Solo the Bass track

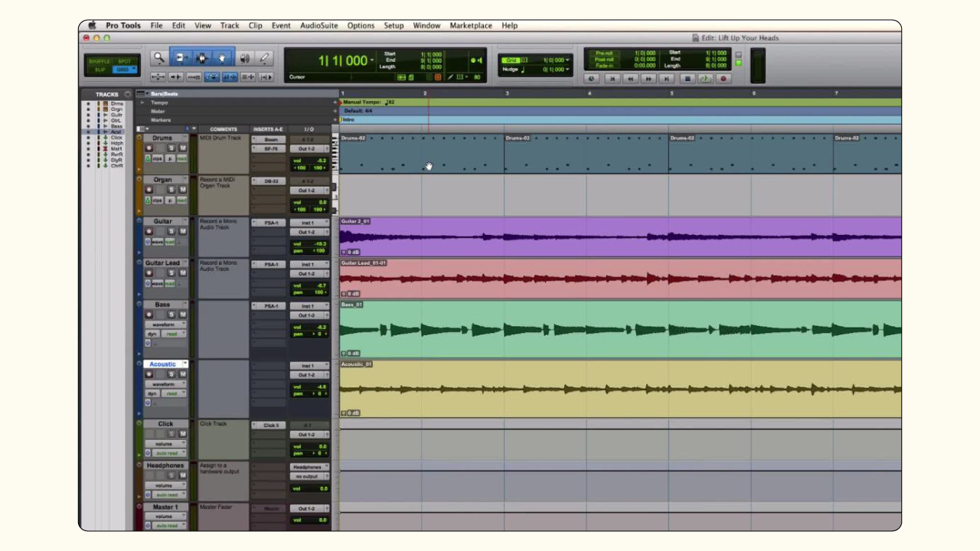point(171,315)
